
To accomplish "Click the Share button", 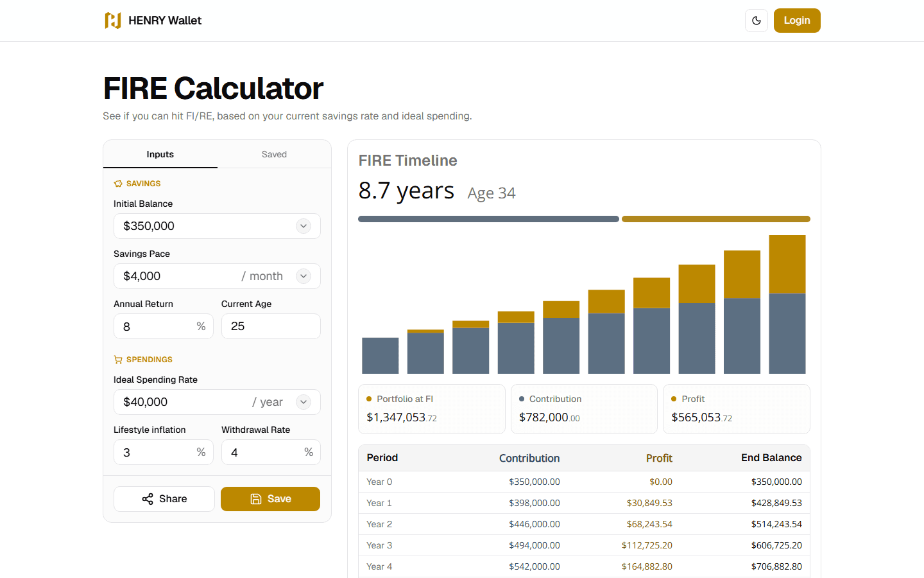I will [x=164, y=499].
